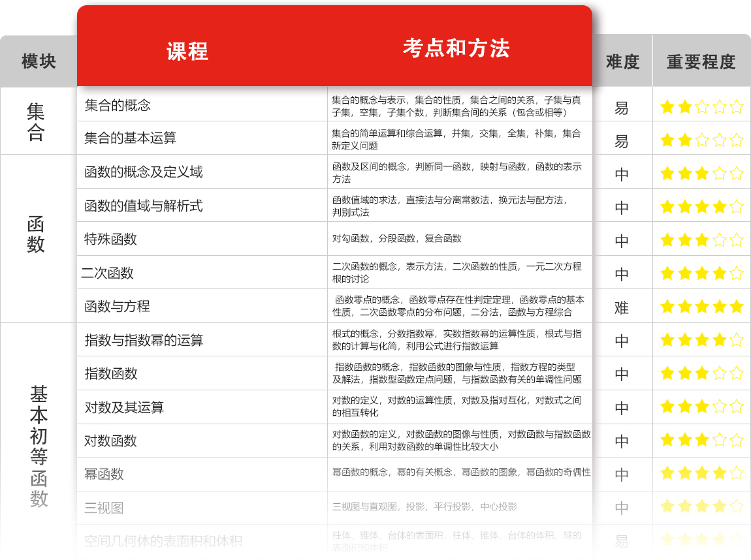Click the star rating for 集合的基本运算

click(701, 140)
